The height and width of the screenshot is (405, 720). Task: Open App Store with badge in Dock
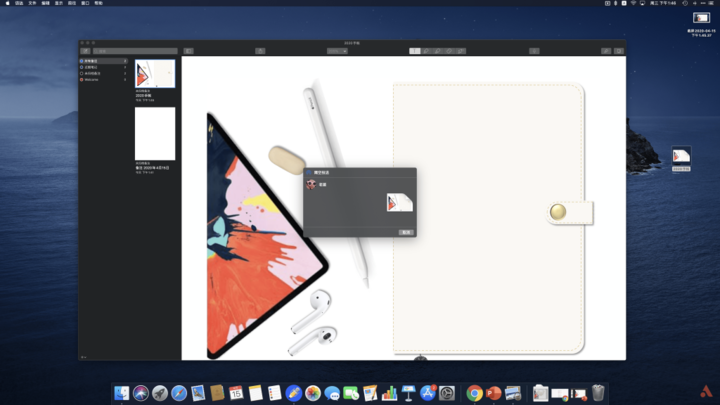[x=428, y=393]
